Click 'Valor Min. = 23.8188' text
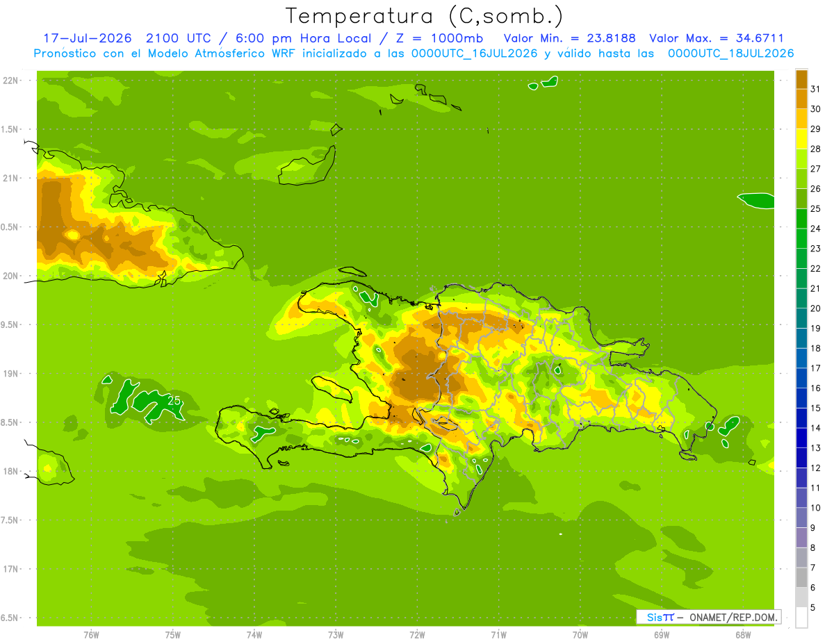Viewport: 834px width, 644px height. click(x=569, y=38)
